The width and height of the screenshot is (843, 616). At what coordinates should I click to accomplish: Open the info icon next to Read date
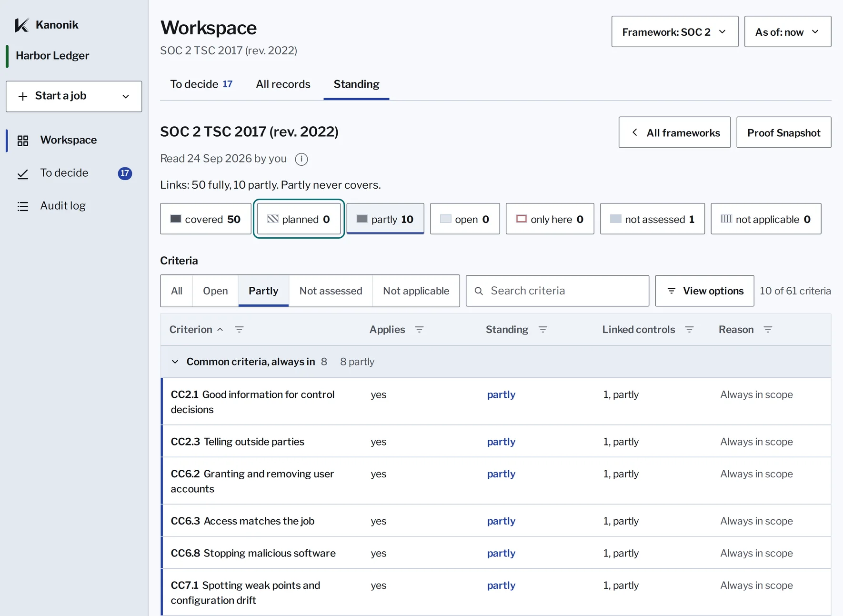(301, 159)
